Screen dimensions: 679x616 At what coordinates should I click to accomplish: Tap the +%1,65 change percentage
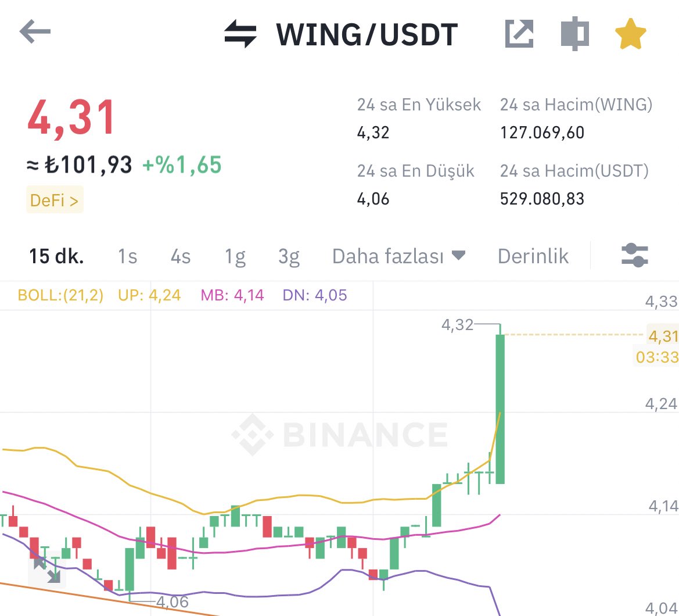pyautogui.click(x=182, y=165)
